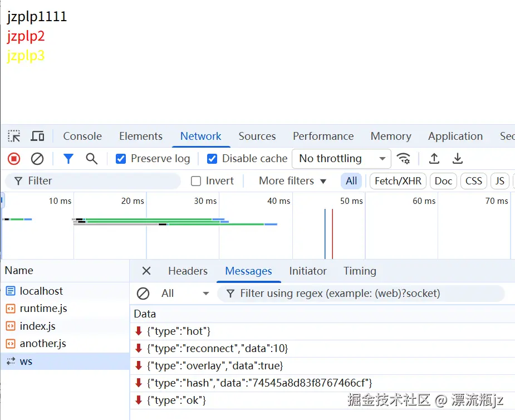Toggle the Disable cache checkbox
Viewport: 515px width, 420px height.
212,159
